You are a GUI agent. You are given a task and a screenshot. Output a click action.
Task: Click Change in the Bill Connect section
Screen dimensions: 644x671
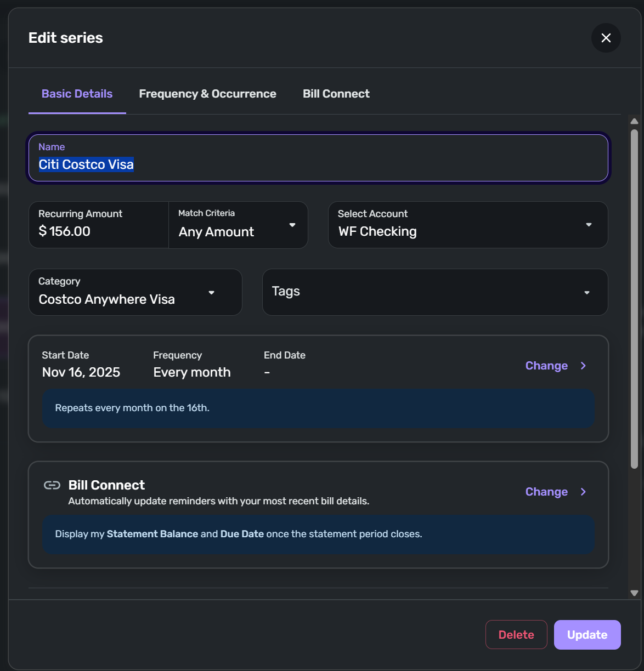point(546,492)
